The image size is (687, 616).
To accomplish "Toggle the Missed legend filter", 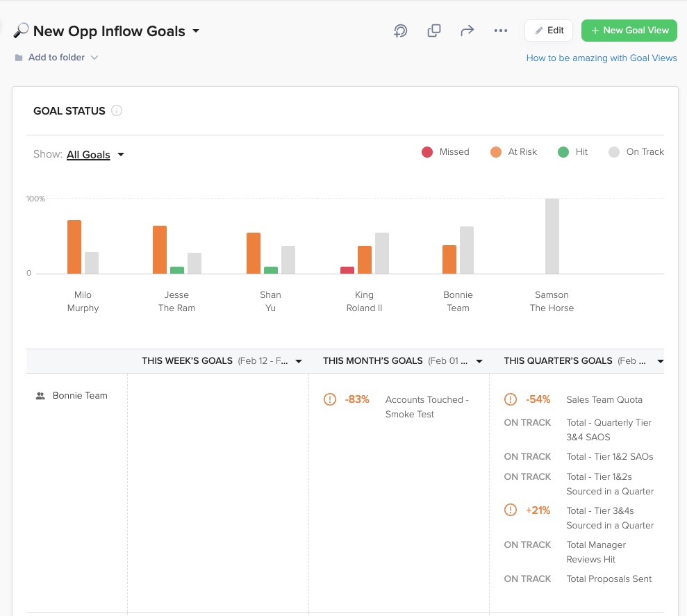I will (427, 151).
